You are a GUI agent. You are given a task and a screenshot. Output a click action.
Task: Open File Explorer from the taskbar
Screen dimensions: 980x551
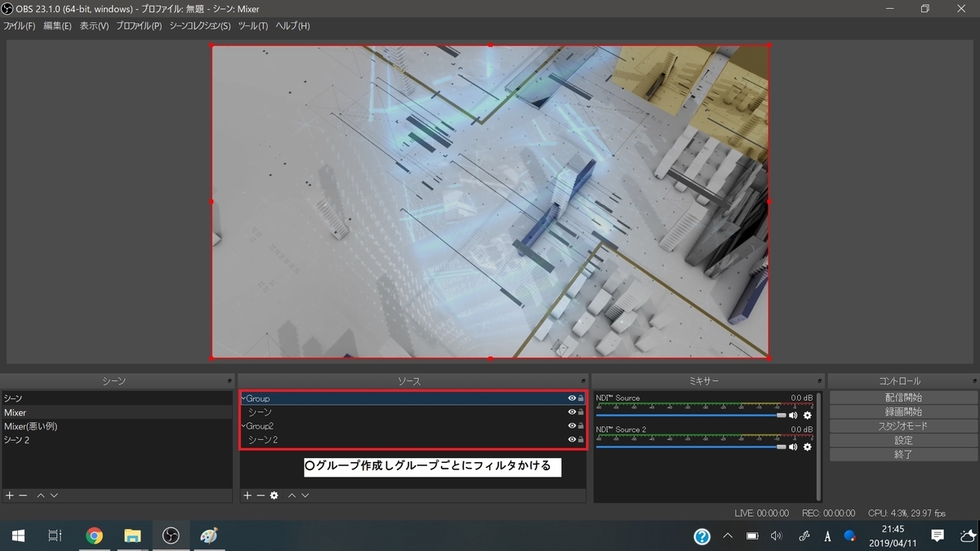tap(132, 535)
